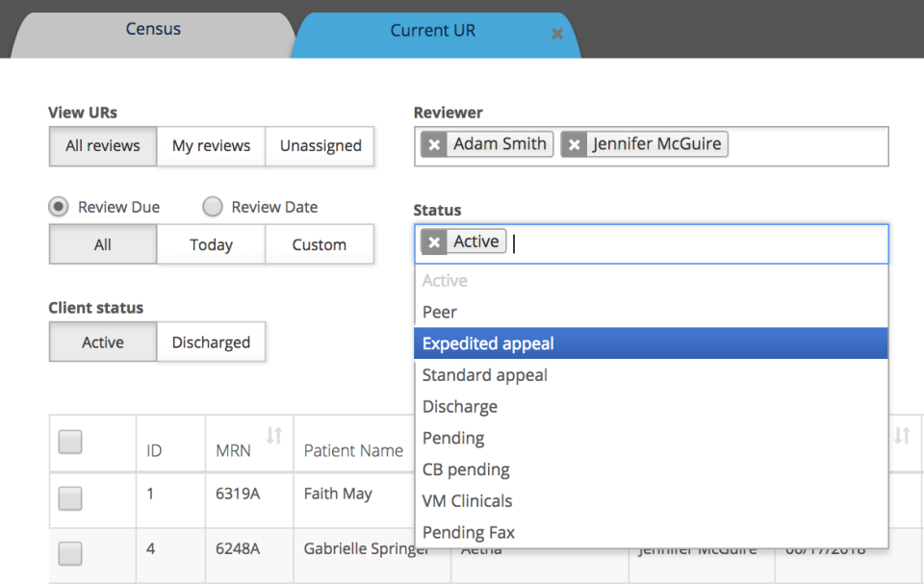
Task: Remove the Active status tag
Action: (434, 241)
